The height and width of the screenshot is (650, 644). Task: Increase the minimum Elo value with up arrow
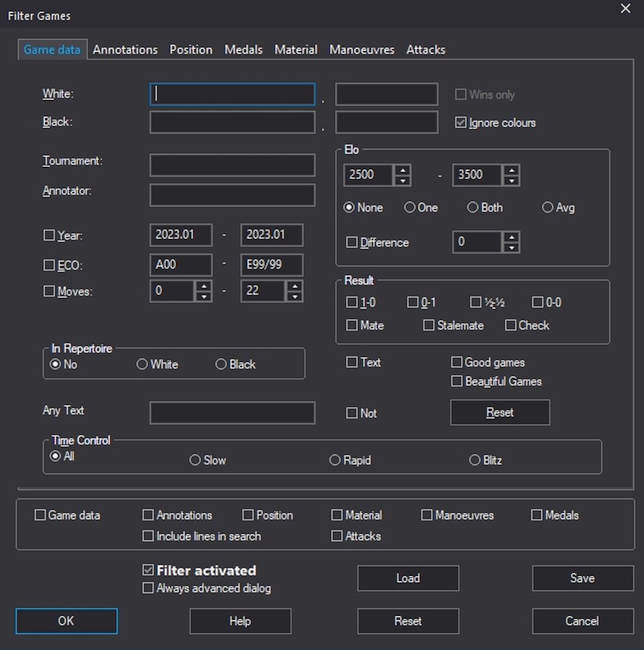click(x=402, y=170)
